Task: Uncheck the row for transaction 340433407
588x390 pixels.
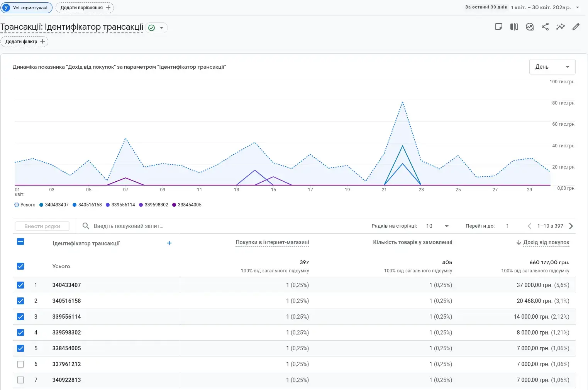Action: [x=20, y=285]
